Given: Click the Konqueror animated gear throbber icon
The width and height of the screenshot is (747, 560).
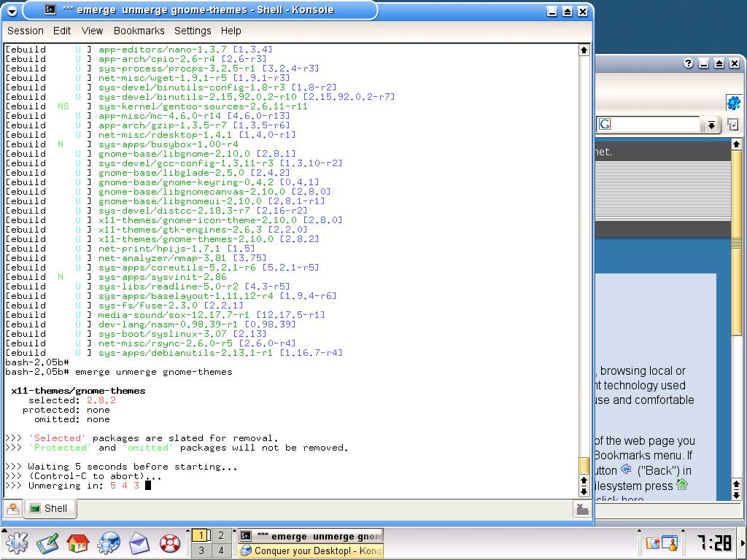Looking at the screenshot, I should (734, 102).
